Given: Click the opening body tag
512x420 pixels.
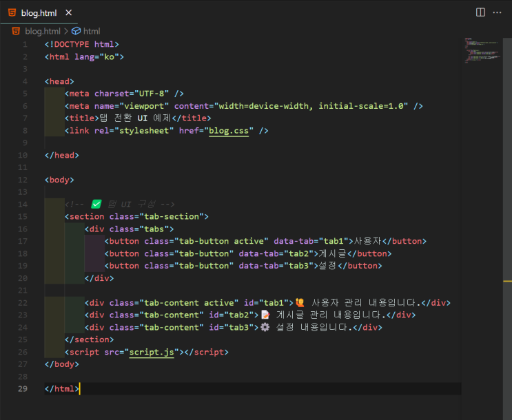Looking at the screenshot, I should (59, 180).
